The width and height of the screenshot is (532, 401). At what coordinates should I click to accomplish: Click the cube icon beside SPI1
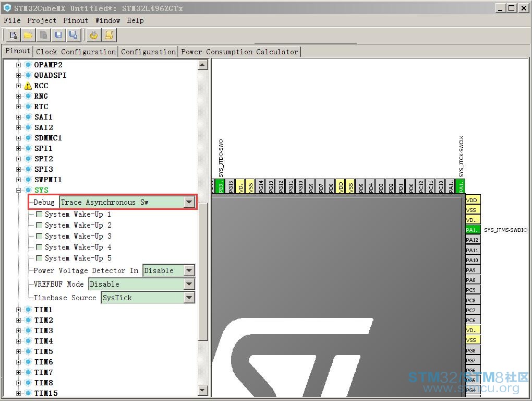28,148
